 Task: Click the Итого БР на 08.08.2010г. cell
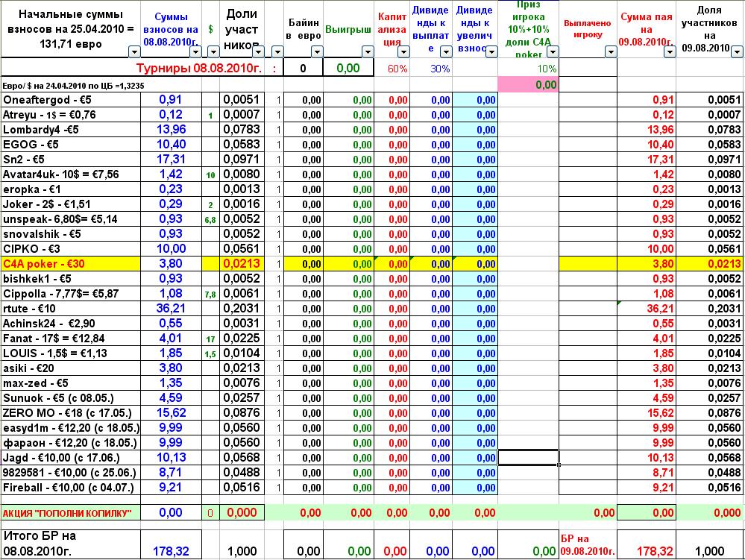point(71,544)
